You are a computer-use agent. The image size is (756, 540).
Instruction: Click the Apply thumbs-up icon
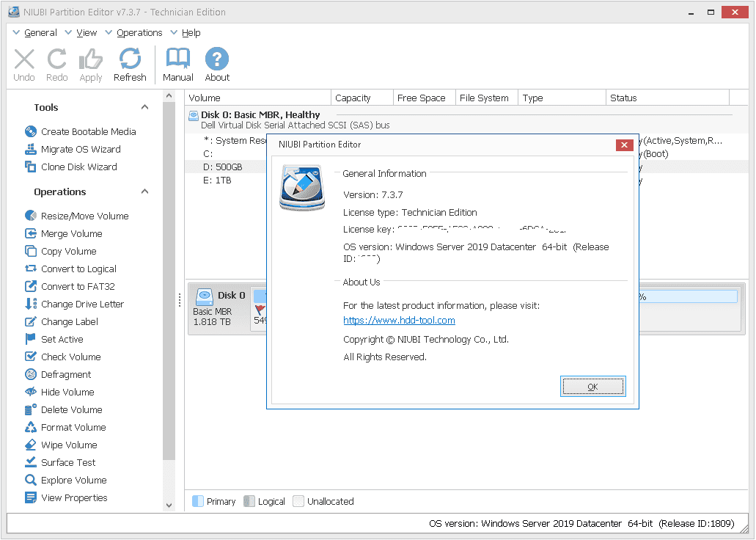(91, 59)
